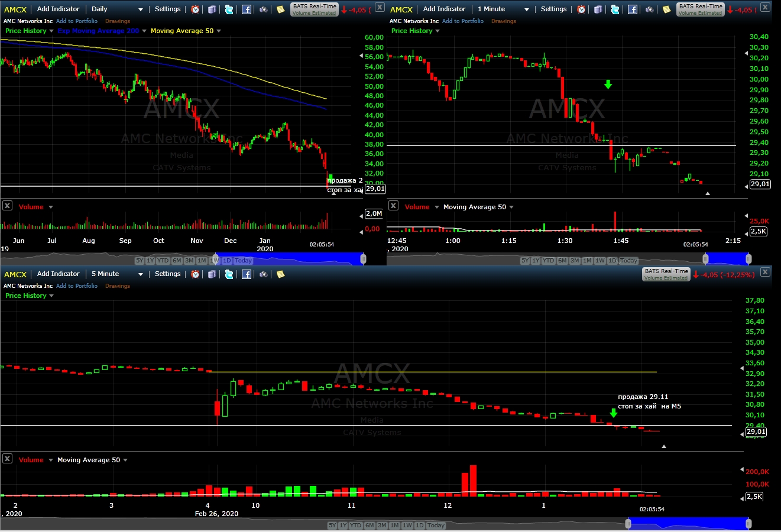The image size is (781, 532).
Task: Open alarm clock alerts in Daily chart
Action: click(x=195, y=9)
